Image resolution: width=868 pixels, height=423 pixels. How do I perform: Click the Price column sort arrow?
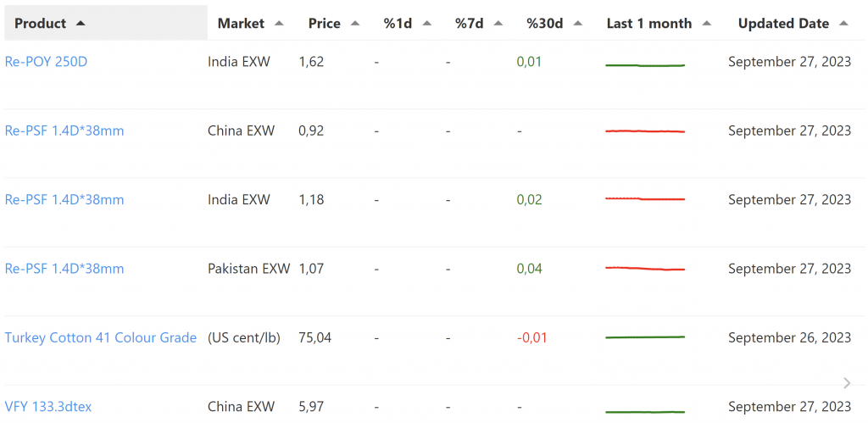coord(355,24)
